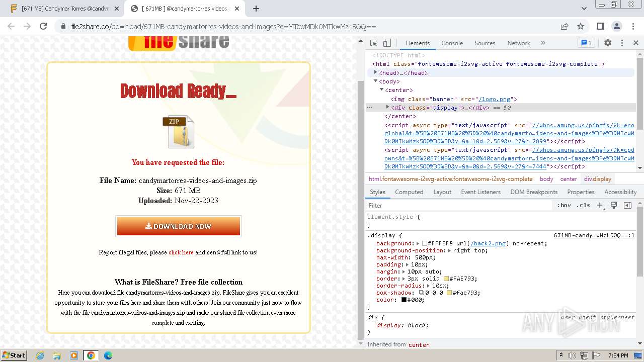Image resolution: width=644 pixels, height=362 pixels.
Task: Toggle the rendering emulations paintbrush icon
Action: tap(614, 205)
